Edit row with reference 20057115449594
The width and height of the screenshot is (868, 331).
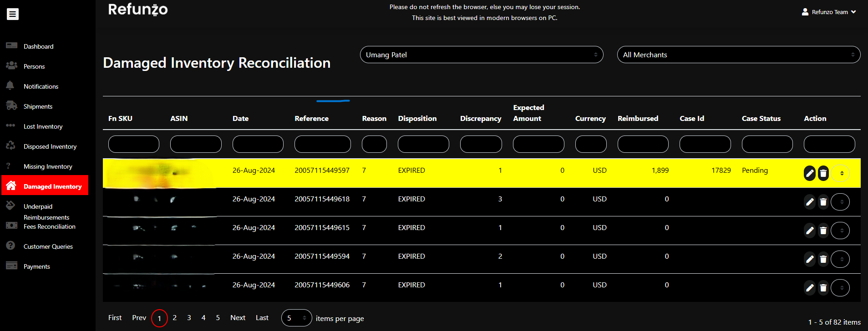[810, 259]
